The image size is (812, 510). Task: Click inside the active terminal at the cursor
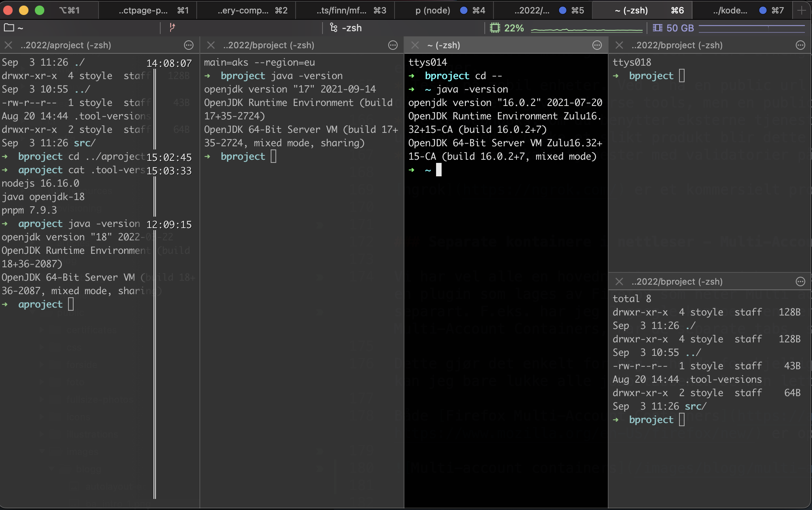click(439, 170)
